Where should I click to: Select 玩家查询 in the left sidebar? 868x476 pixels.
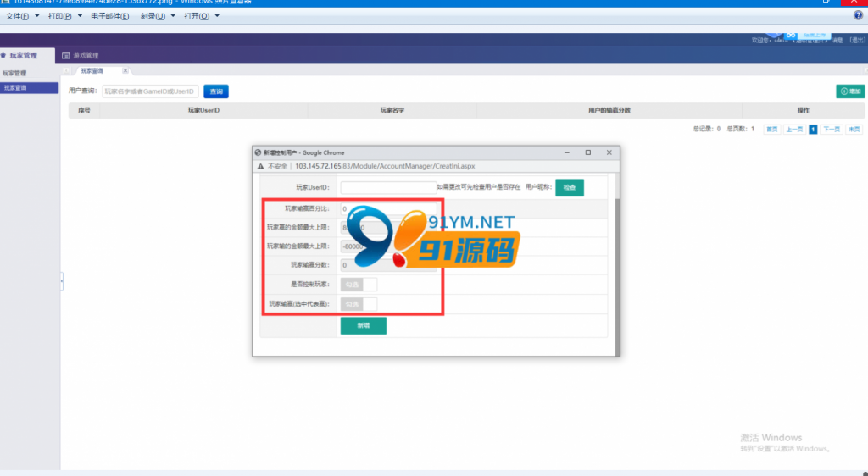coord(30,88)
